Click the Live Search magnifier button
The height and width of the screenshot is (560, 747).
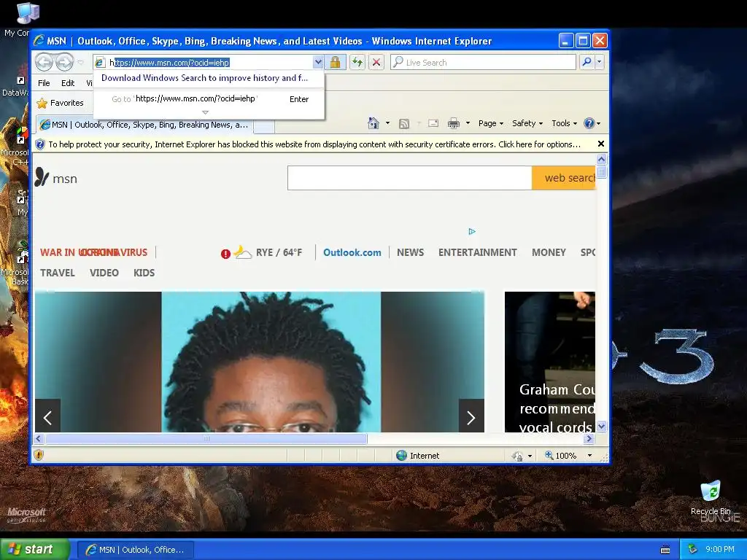(x=587, y=62)
